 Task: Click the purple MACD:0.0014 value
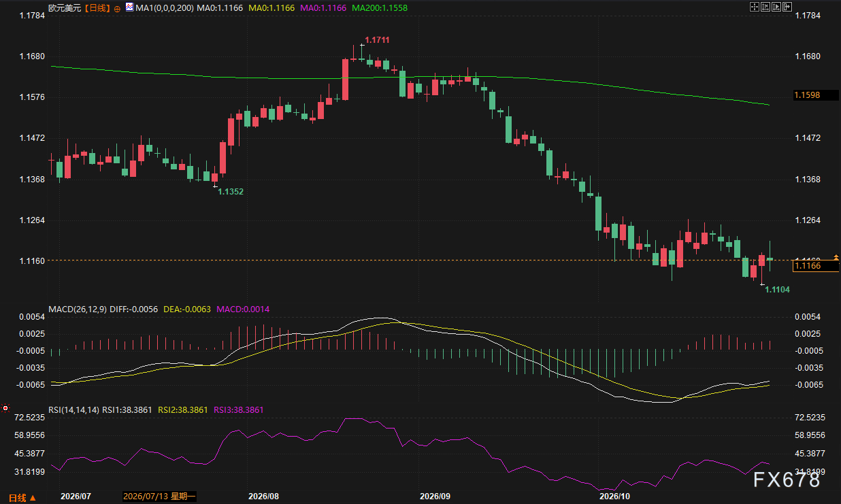point(243,309)
